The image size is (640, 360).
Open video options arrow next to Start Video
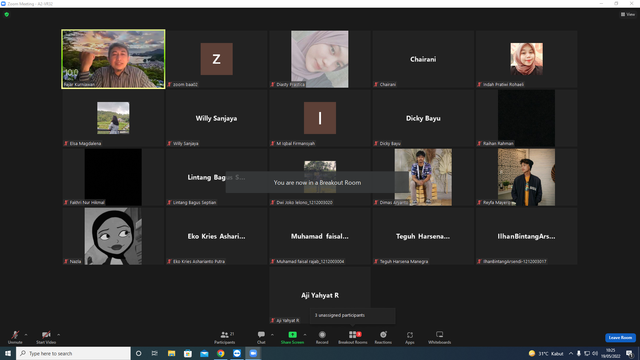[58, 335]
